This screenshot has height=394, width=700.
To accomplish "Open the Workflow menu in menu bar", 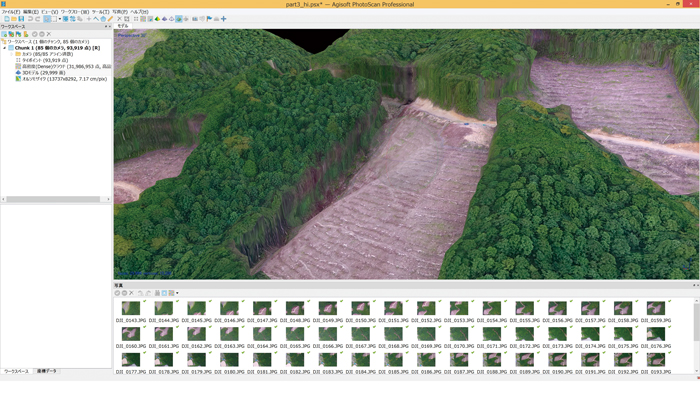I will pos(75,12).
